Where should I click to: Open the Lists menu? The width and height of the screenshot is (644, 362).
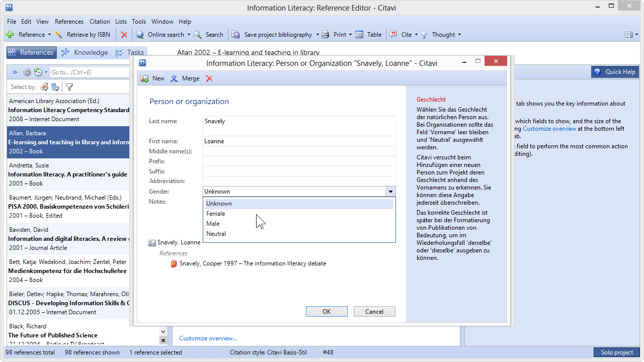point(121,22)
